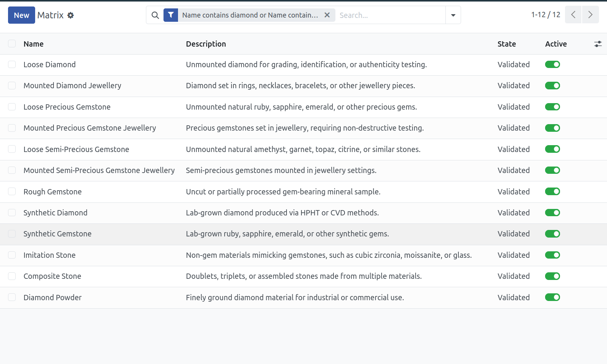This screenshot has width=607, height=364.
Task: Sort by the Name column header
Action: (34, 44)
